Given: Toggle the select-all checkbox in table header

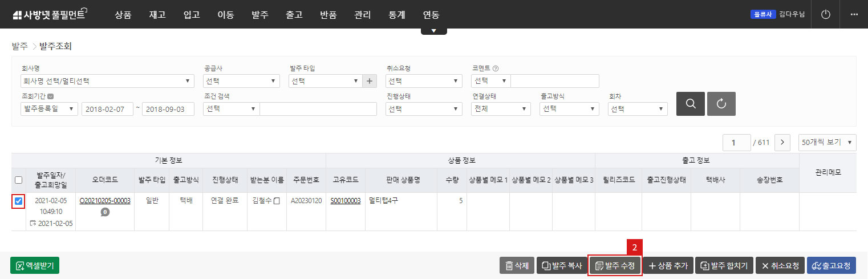Looking at the screenshot, I should pyautogui.click(x=18, y=180).
